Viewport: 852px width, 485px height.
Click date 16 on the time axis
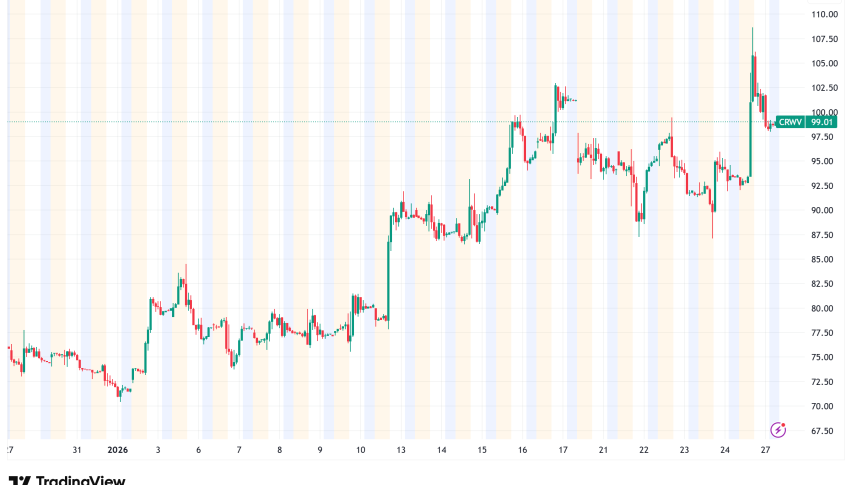(x=523, y=451)
